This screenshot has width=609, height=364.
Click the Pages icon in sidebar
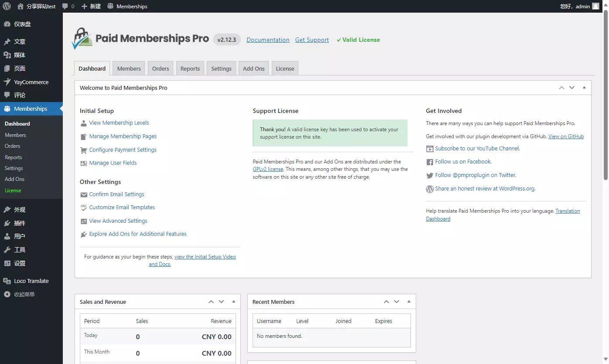click(x=7, y=68)
